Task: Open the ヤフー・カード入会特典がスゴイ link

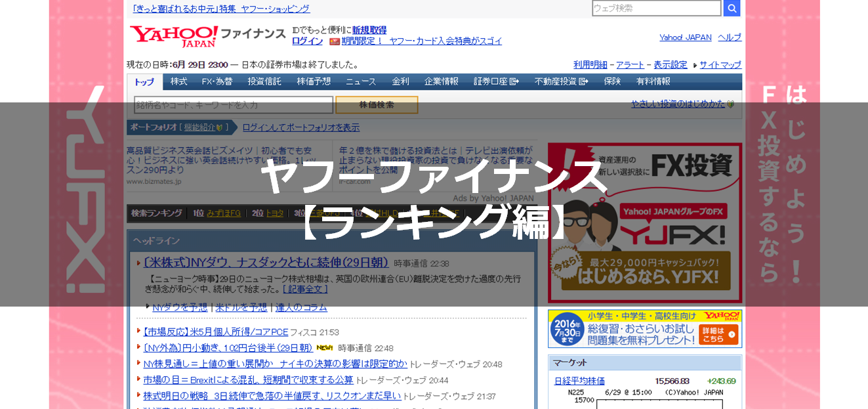Action: 421,41
